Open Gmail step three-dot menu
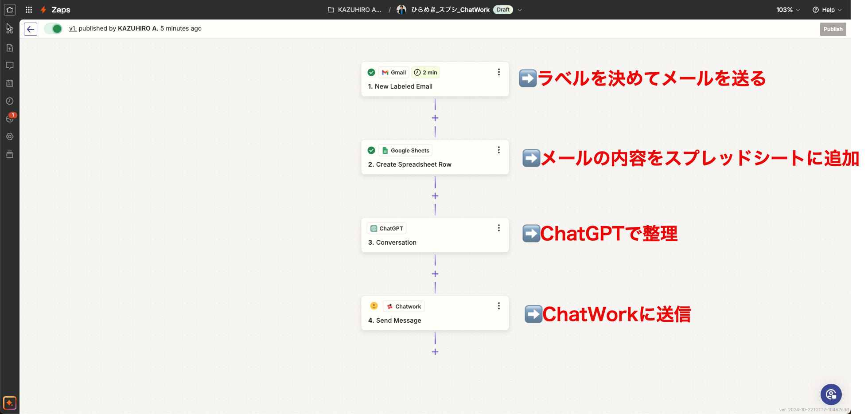The image size is (868, 414). [x=499, y=72]
